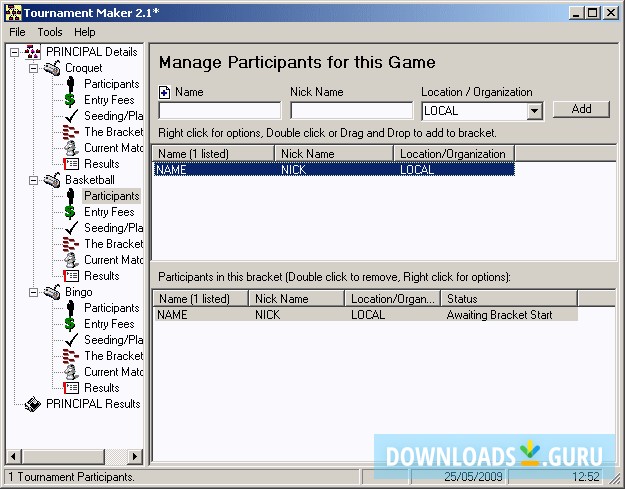The width and height of the screenshot is (625, 489).
Task: Click the Croquet game whistle icon
Action: (x=52, y=68)
